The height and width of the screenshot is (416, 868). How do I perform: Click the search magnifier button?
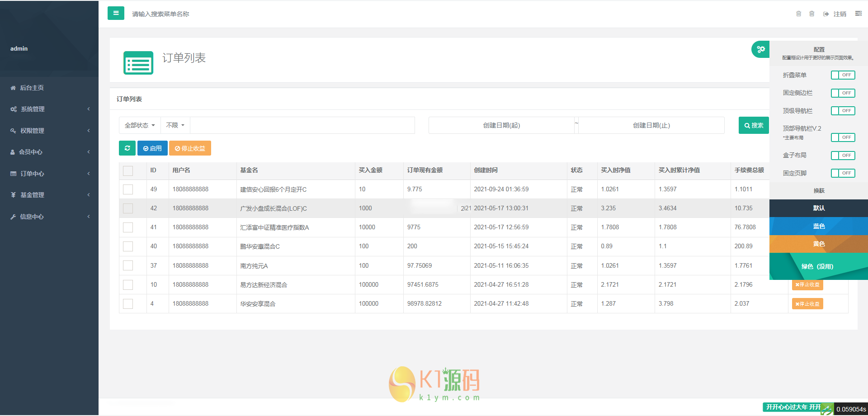(754, 125)
